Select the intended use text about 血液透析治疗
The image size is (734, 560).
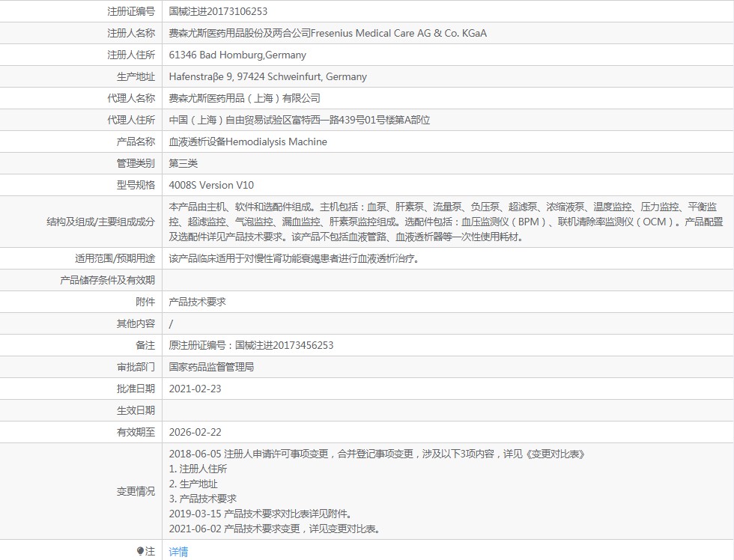click(294, 258)
